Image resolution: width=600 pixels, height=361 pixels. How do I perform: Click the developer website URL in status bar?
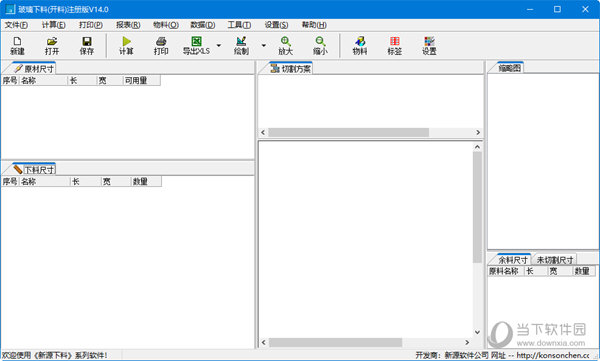pos(553,355)
